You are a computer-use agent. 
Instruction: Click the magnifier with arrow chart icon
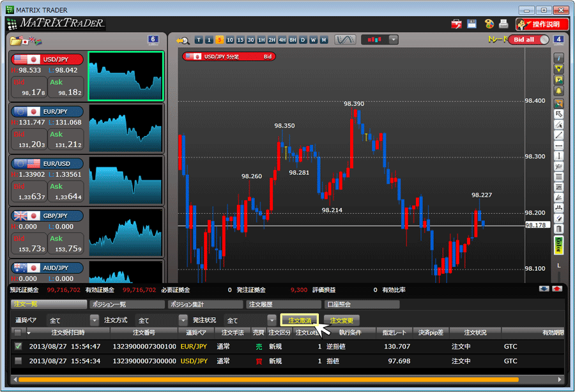pos(183,40)
